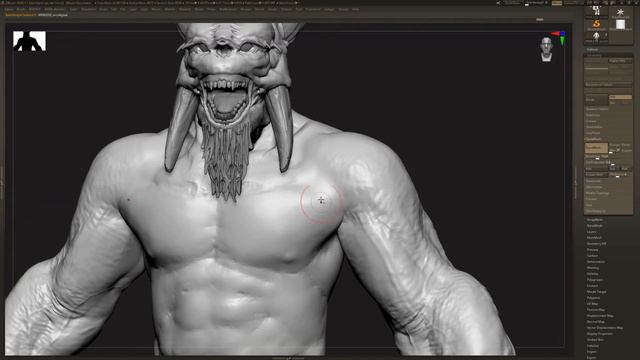Toggle DynaMesh Groups option
This screenshot has height=360, width=640.
614,145
